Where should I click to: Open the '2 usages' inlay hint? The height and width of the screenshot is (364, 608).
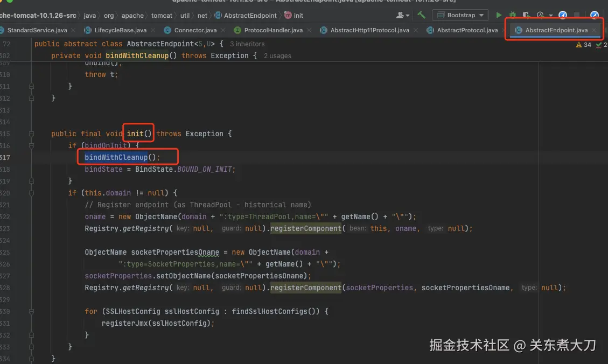point(277,56)
